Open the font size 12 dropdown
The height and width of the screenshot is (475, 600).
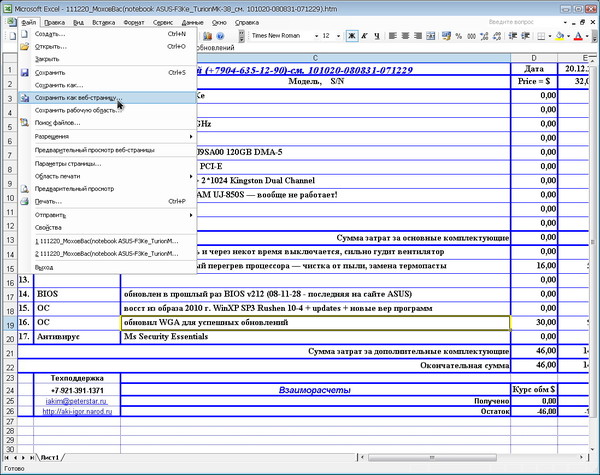coord(338,36)
